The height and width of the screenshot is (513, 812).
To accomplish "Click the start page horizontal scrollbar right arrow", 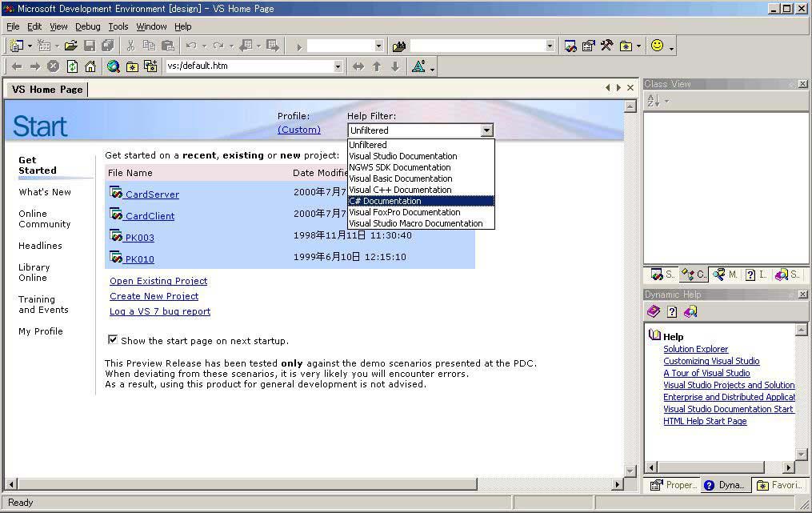I will 617,484.
